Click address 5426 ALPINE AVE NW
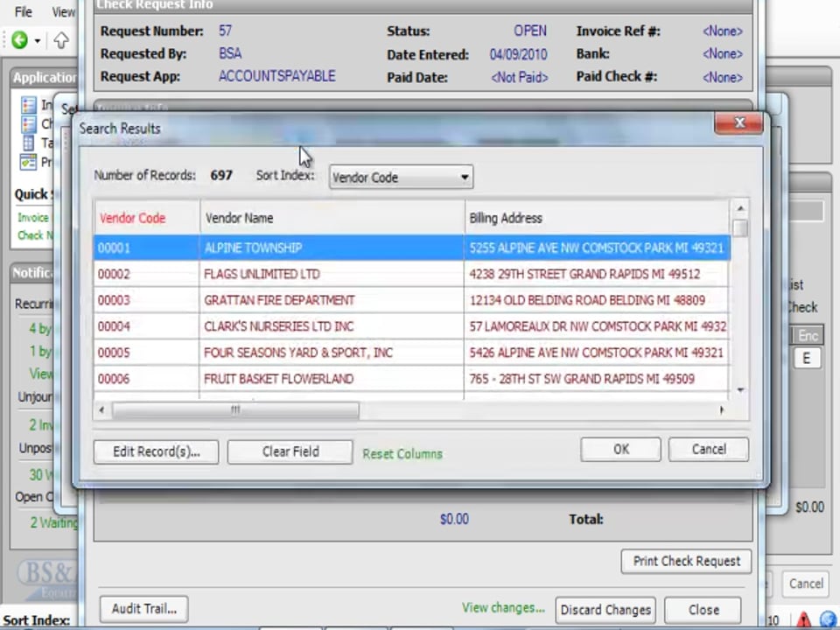This screenshot has width=840, height=630. tap(596, 353)
